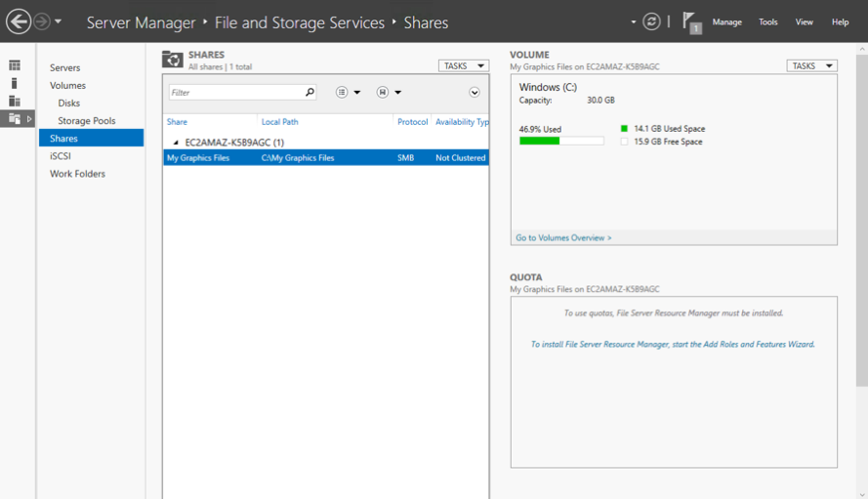Screen dimensions: 868x499
Task: Click the Refresh icon in the header
Action: pos(651,21)
